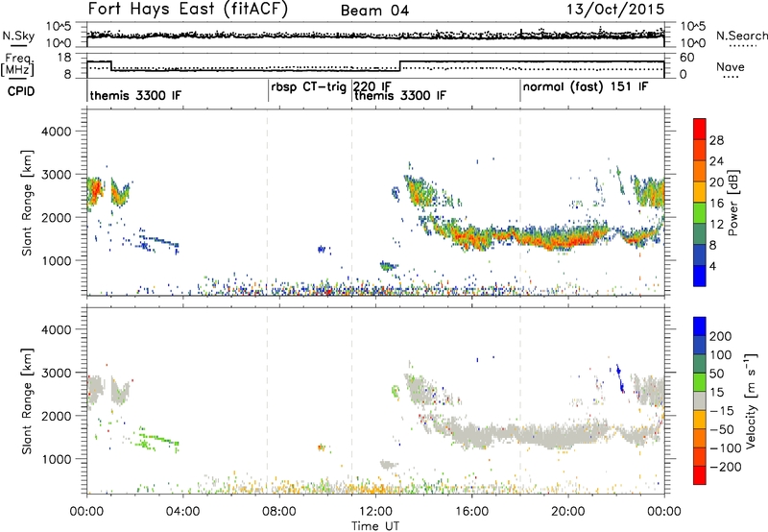Click the blue velocity streak near 22:00 at 2800 km

(619, 378)
